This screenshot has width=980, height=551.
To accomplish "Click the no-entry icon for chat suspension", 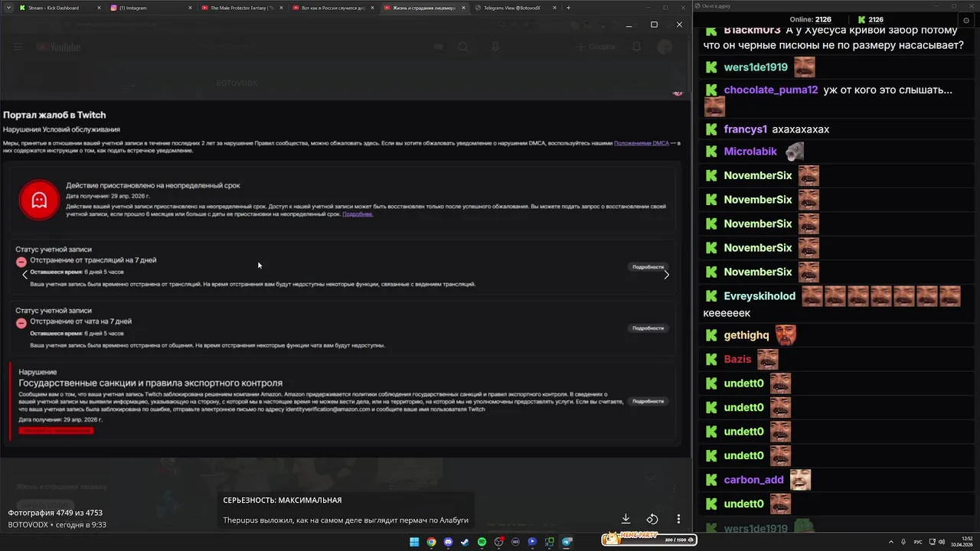I will coord(21,323).
